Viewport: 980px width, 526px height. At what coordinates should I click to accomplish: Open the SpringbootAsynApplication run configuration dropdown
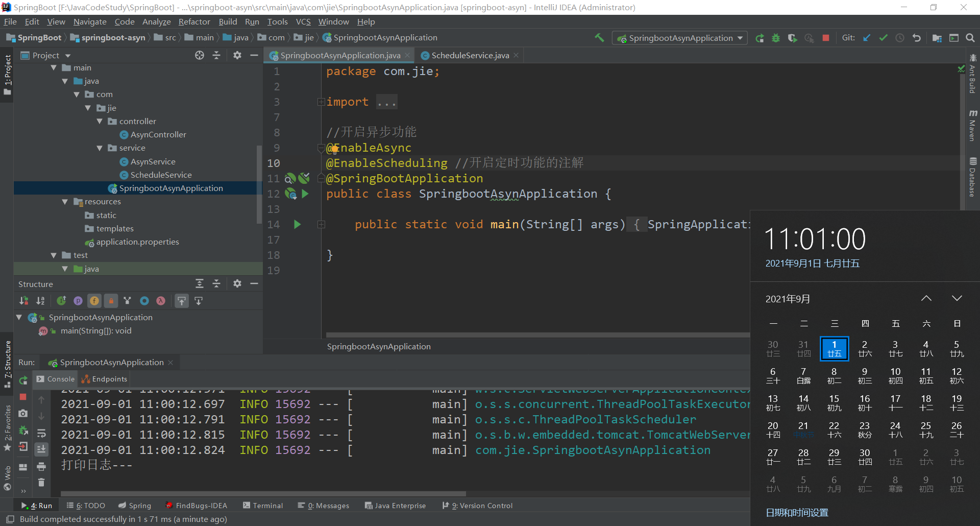680,38
